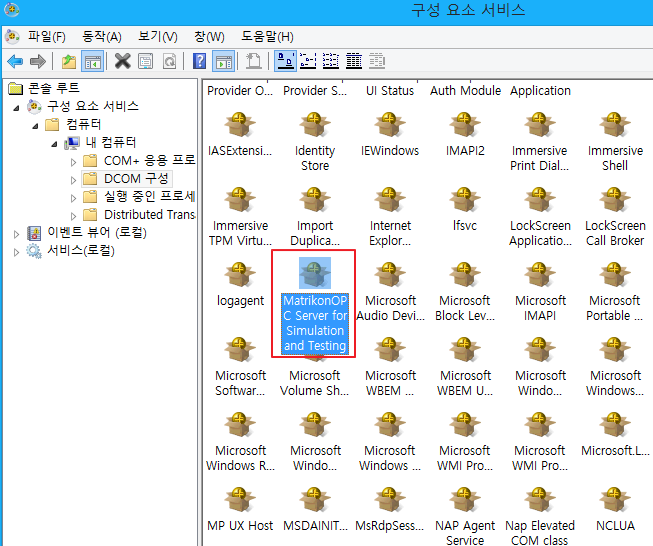Screen dimensions: 653x546
Task: Expand the 서비스(로컬) node
Action: click(x=16, y=252)
